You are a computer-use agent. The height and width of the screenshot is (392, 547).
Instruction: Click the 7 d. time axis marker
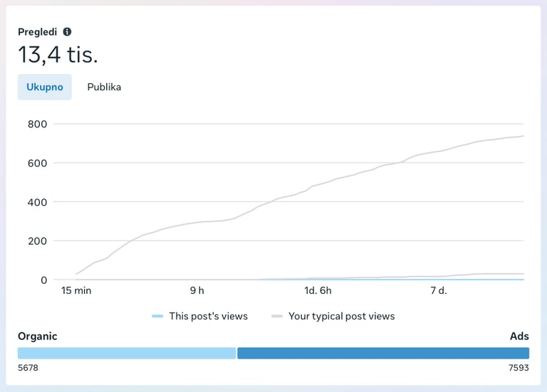pyautogui.click(x=439, y=290)
